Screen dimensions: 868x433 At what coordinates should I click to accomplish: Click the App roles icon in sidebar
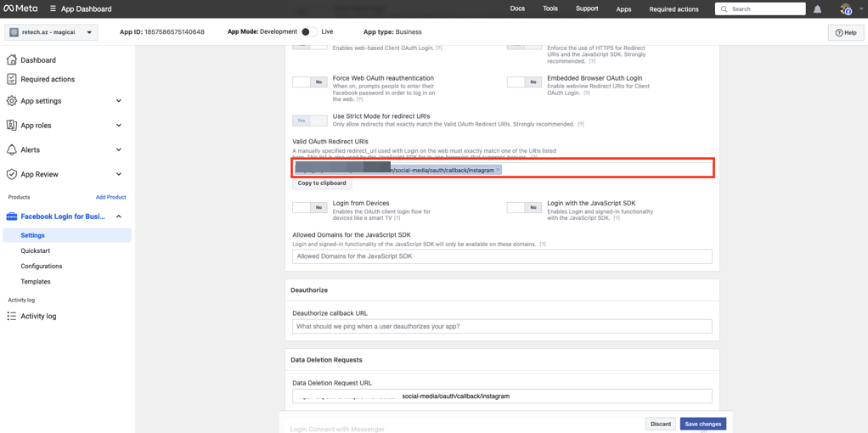[12, 125]
